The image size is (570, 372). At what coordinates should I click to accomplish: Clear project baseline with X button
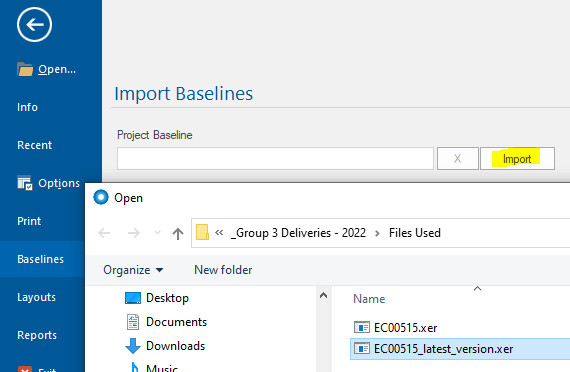pos(458,159)
